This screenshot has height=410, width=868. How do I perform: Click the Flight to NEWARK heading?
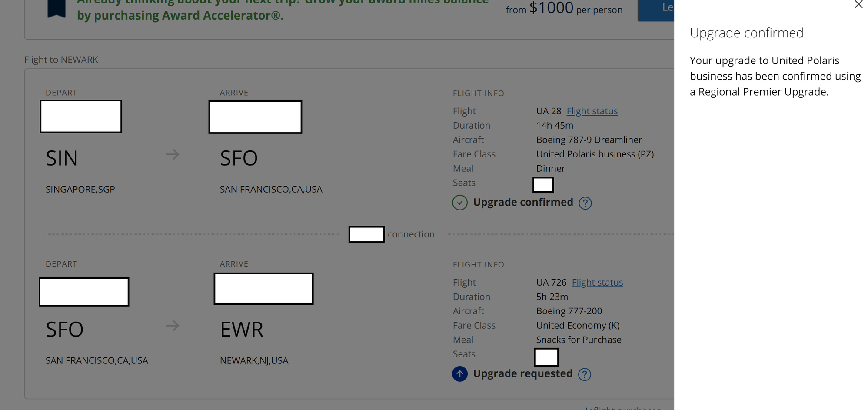[61, 60]
